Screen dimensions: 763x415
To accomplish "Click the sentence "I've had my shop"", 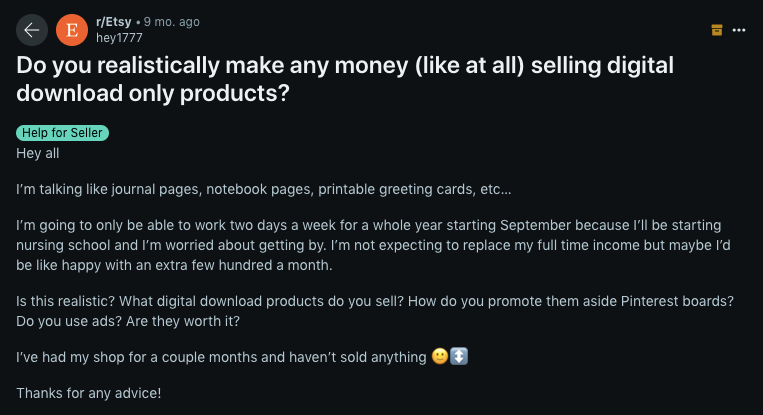I will point(222,357).
